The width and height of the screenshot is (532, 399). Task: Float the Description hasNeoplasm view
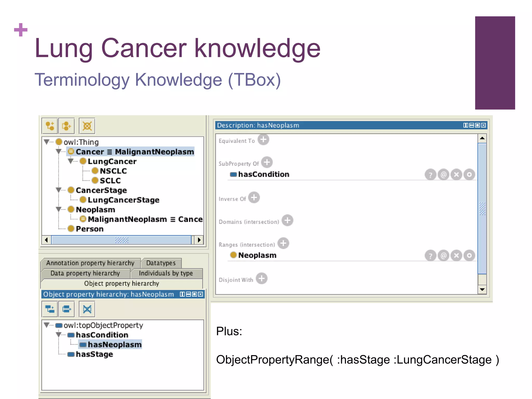point(478,125)
